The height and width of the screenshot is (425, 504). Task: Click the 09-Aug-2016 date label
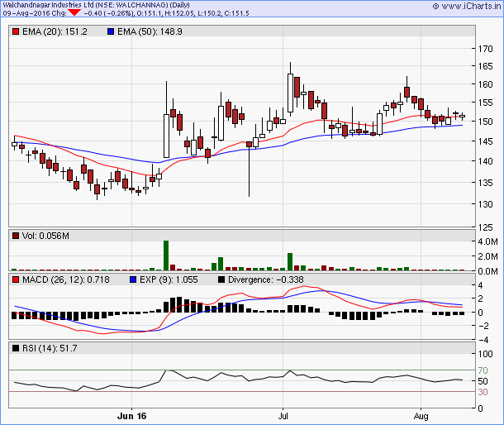[x=26, y=13]
